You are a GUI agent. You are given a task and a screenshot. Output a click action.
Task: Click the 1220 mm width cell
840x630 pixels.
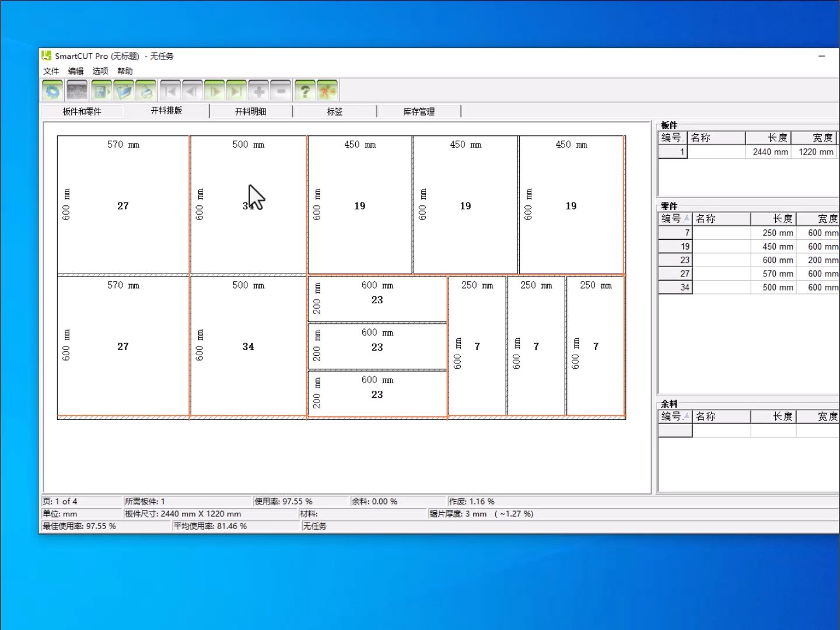pyautogui.click(x=814, y=152)
